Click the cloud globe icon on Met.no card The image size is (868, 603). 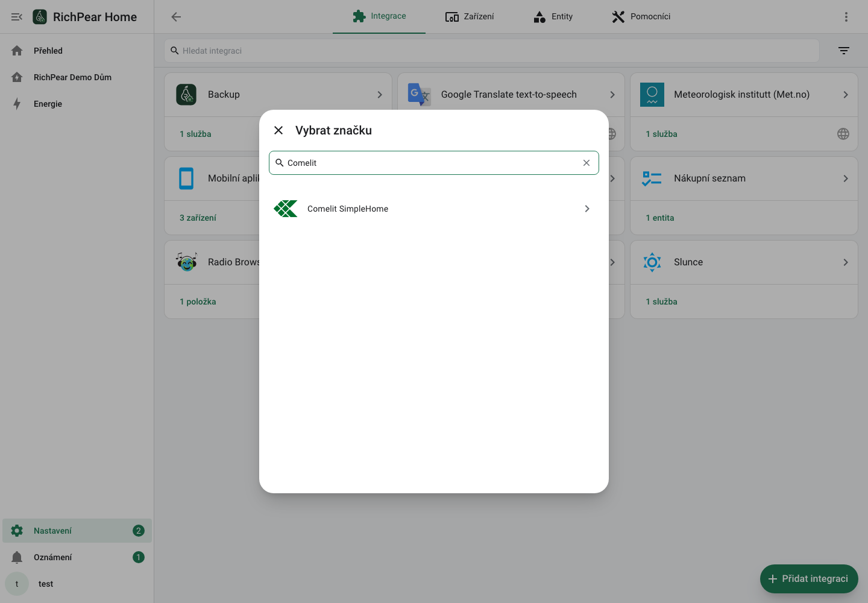pos(843,134)
